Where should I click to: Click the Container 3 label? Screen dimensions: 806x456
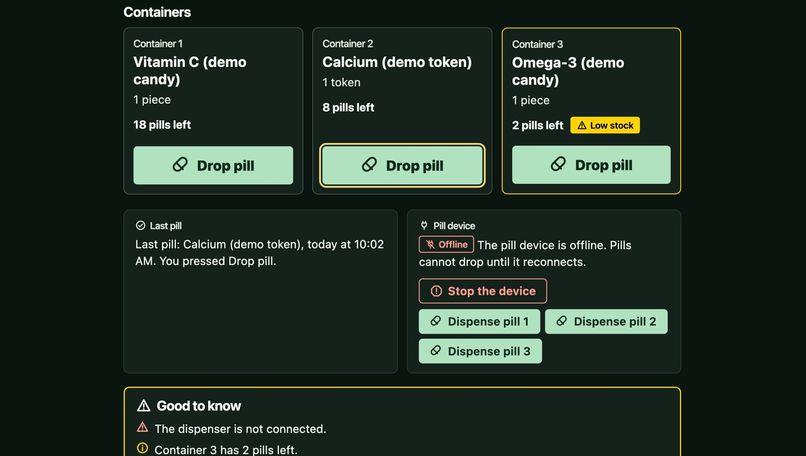click(x=537, y=44)
